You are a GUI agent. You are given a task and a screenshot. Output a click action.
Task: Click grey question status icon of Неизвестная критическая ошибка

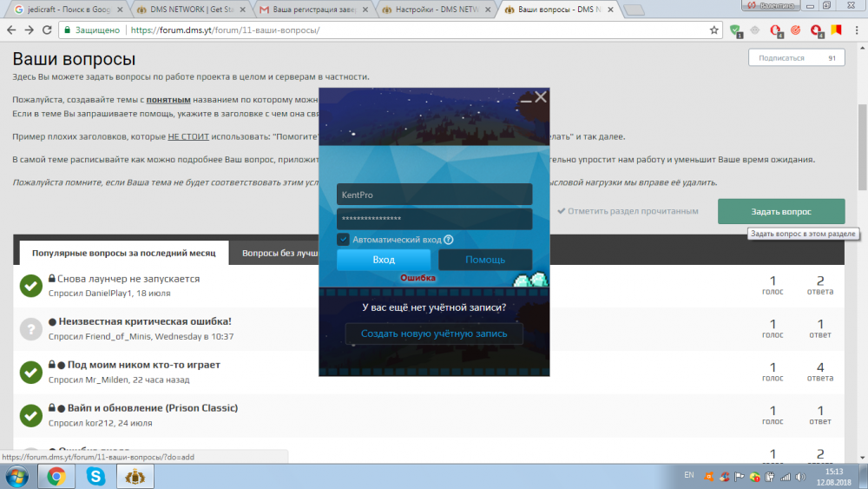click(x=31, y=328)
